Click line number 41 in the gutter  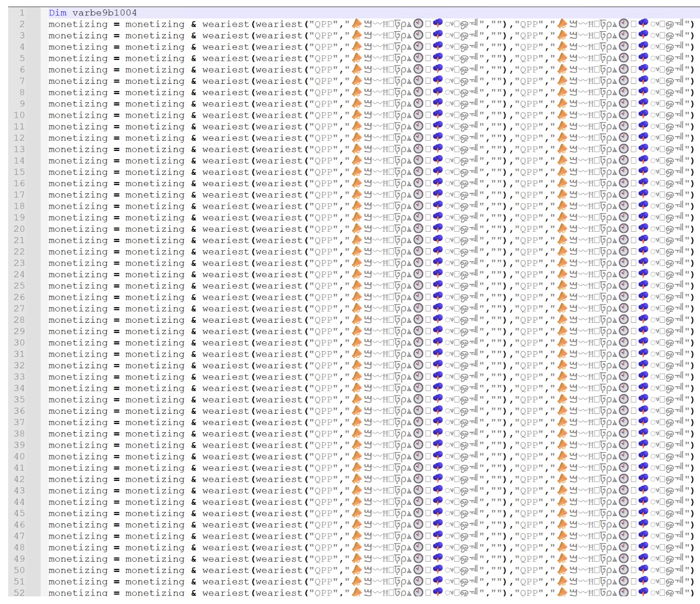[x=19, y=467]
